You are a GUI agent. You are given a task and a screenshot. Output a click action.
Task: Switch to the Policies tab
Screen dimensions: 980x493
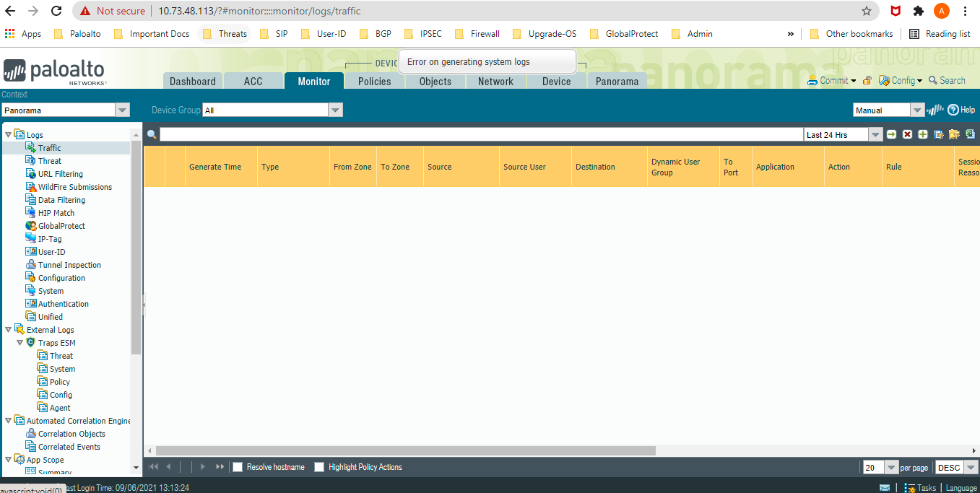coord(375,81)
